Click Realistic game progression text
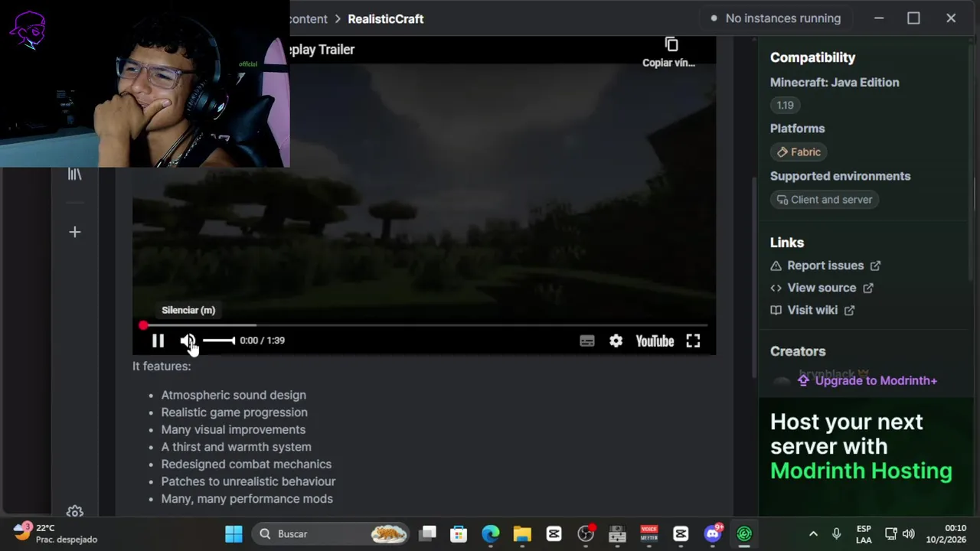This screenshot has width=980, height=551. point(234,412)
